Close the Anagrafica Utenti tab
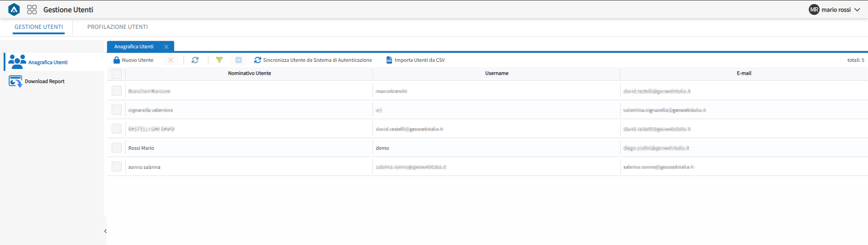 pos(166,46)
